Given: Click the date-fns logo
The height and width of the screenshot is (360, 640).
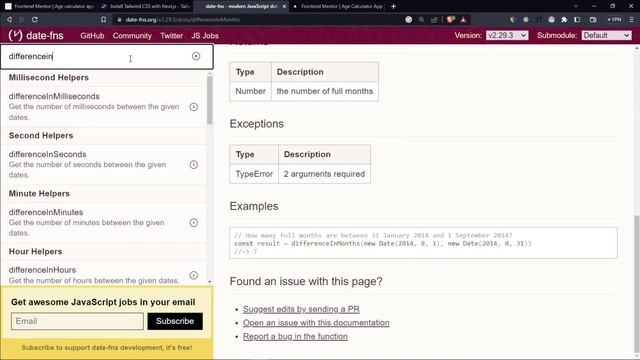Looking at the screenshot, I should (36, 36).
